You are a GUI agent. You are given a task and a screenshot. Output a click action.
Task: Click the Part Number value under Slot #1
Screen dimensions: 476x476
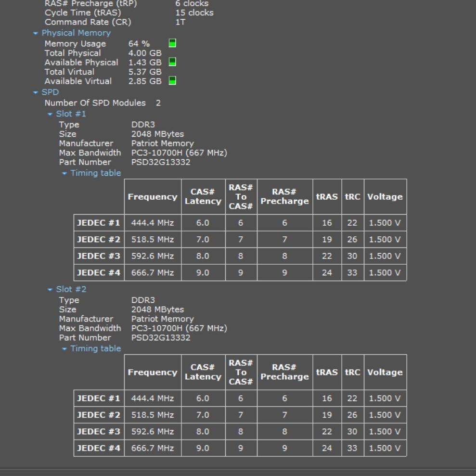[x=161, y=162]
